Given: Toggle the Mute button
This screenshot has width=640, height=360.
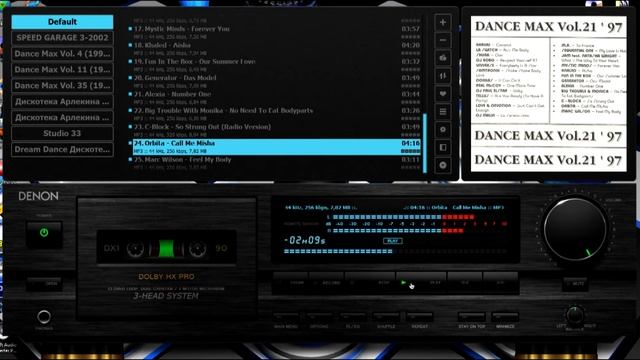Looking at the screenshot, I should (575, 283).
